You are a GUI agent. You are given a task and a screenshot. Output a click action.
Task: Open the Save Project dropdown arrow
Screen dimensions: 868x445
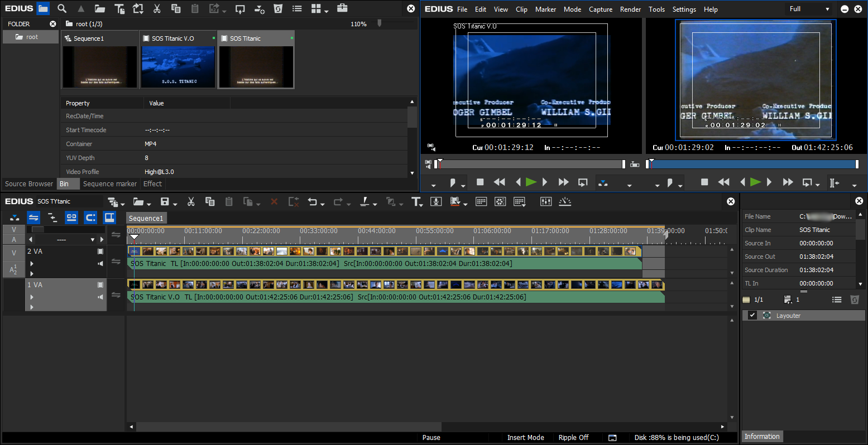tap(175, 204)
